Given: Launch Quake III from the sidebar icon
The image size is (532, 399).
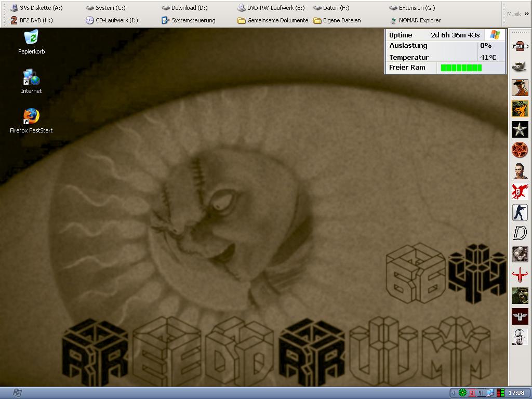Looking at the screenshot, I should 520,274.
